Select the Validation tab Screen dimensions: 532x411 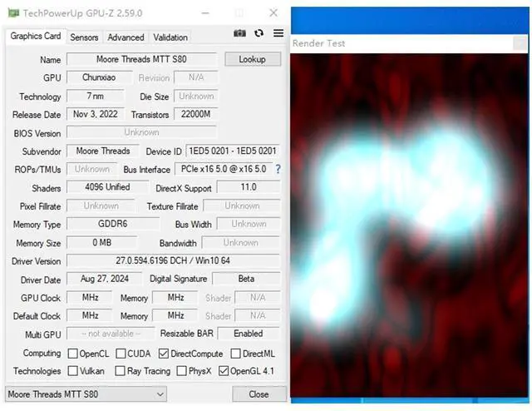coord(170,37)
